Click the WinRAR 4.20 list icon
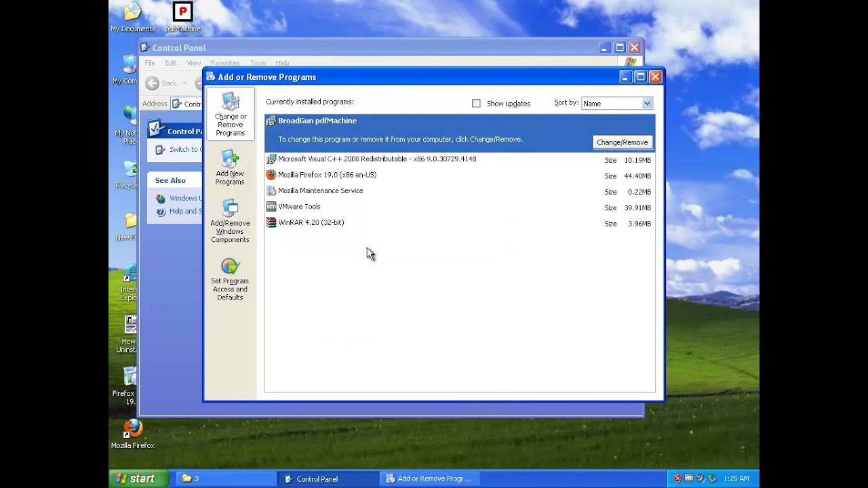Viewport: 868px width, 488px height. 271,222
